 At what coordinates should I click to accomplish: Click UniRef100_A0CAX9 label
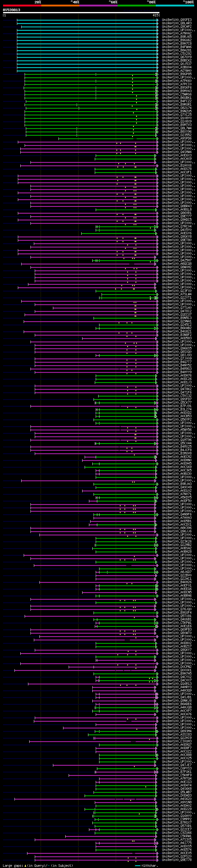point(177,159)
